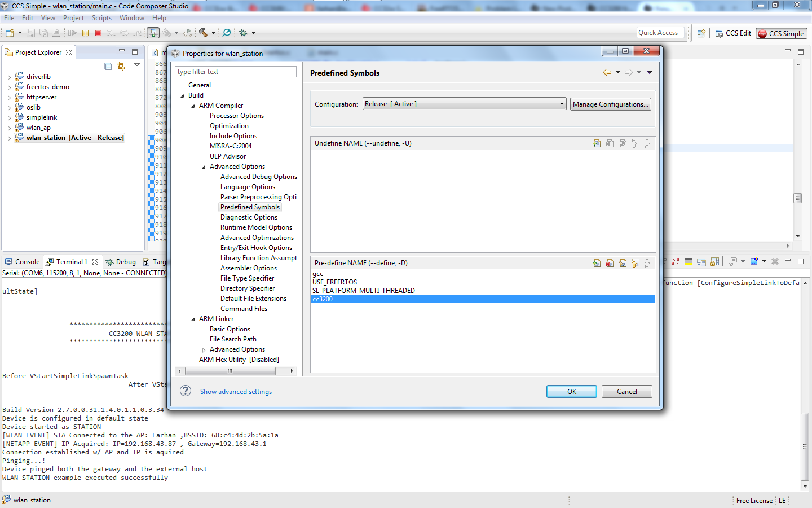
Task: Click the Help question mark icon
Action: pos(186,391)
